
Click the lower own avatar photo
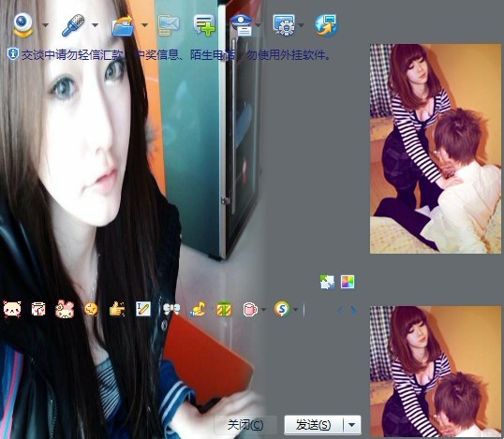click(436, 372)
